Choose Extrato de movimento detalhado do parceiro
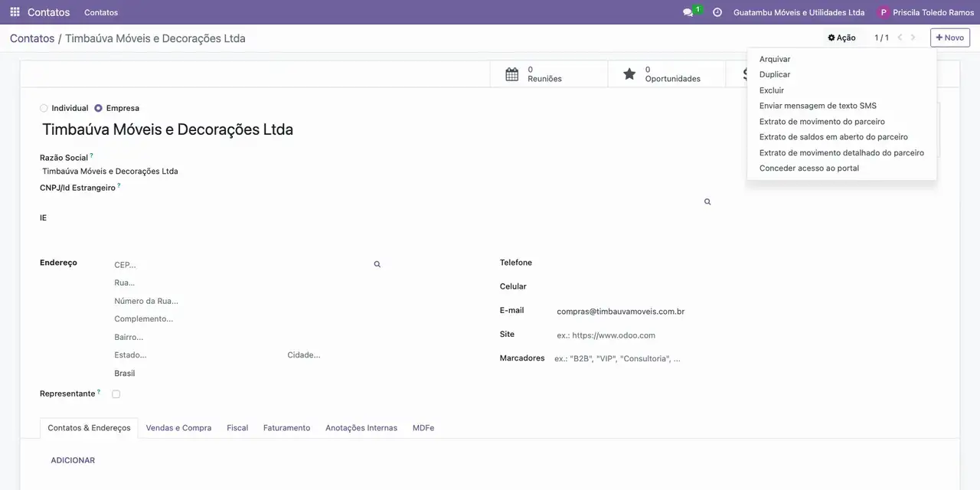The image size is (980, 490). click(841, 152)
